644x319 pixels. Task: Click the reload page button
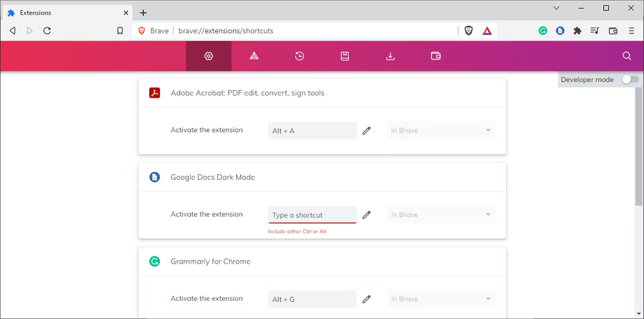[47, 31]
